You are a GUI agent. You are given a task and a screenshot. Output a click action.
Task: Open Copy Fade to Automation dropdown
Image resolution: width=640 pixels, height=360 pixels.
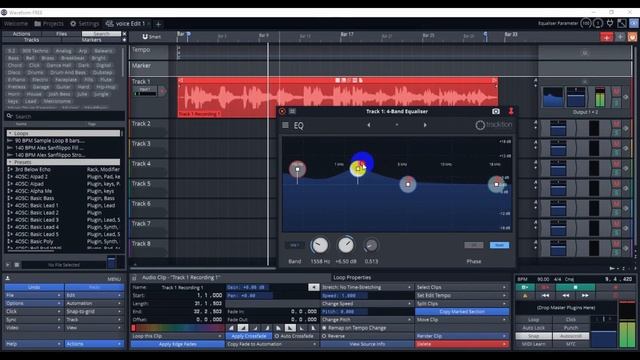click(272, 344)
